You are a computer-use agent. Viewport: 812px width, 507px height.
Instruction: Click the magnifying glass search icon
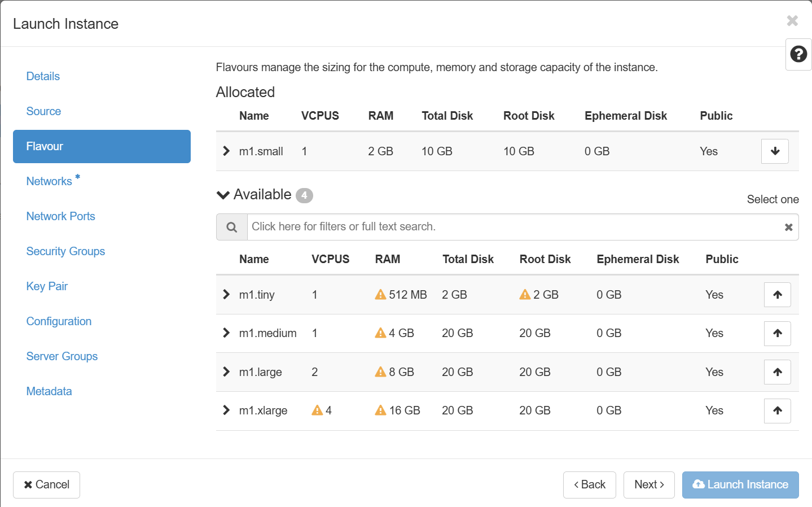(231, 227)
